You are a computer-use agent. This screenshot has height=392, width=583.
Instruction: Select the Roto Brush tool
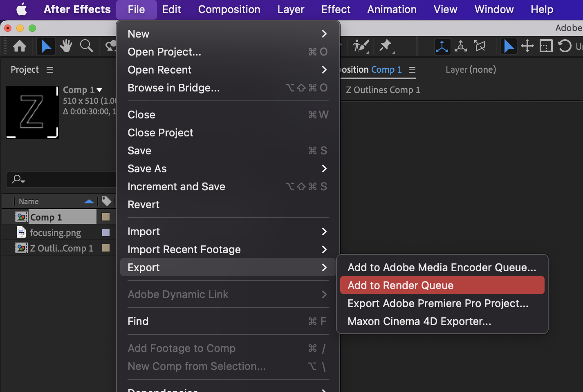click(361, 46)
